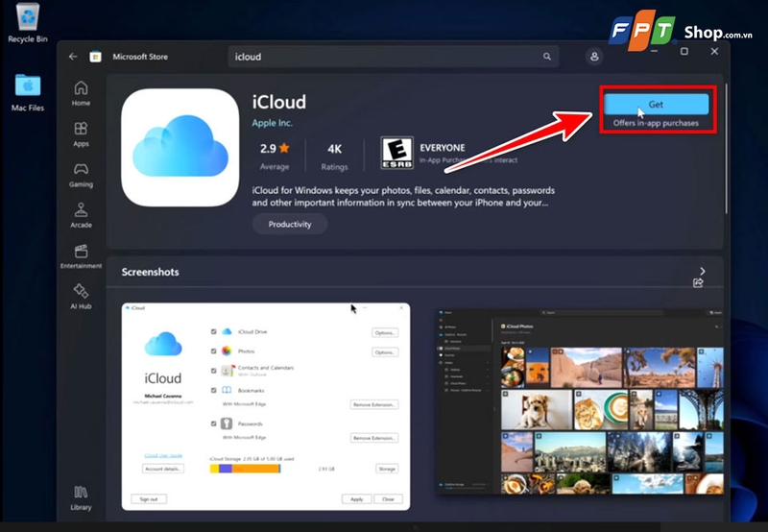Open Gaming section in the sidebar

tap(81, 175)
